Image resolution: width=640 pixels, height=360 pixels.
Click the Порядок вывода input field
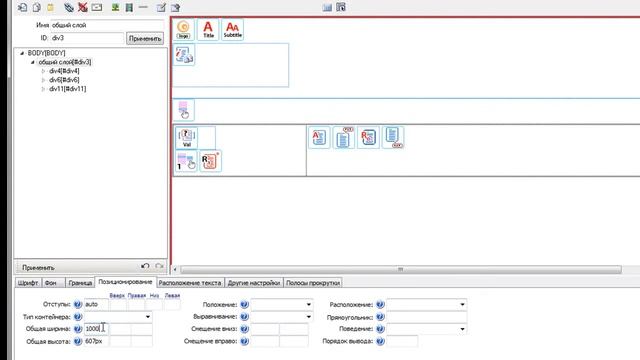pyautogui.click(x=402, y=341)
